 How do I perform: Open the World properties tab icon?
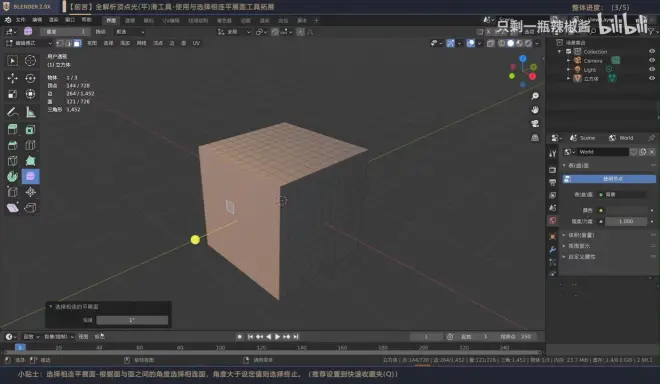click(552, 221)
